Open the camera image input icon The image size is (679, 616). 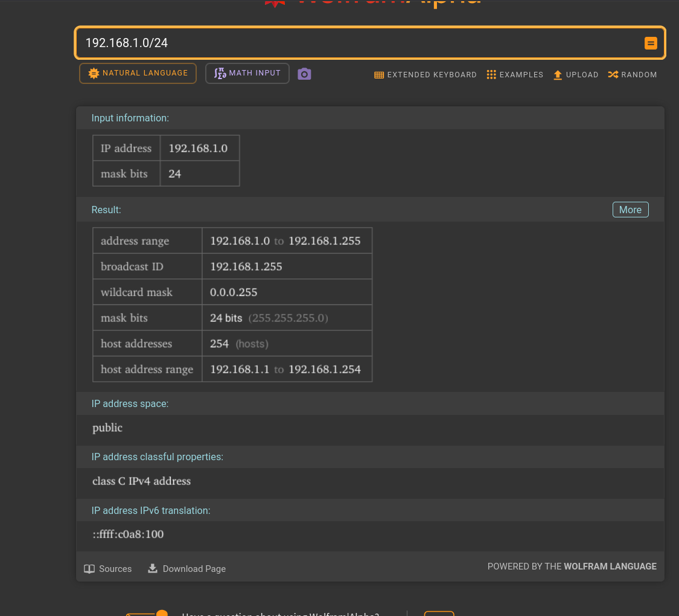pyautogui.click(x=304, y=73)
